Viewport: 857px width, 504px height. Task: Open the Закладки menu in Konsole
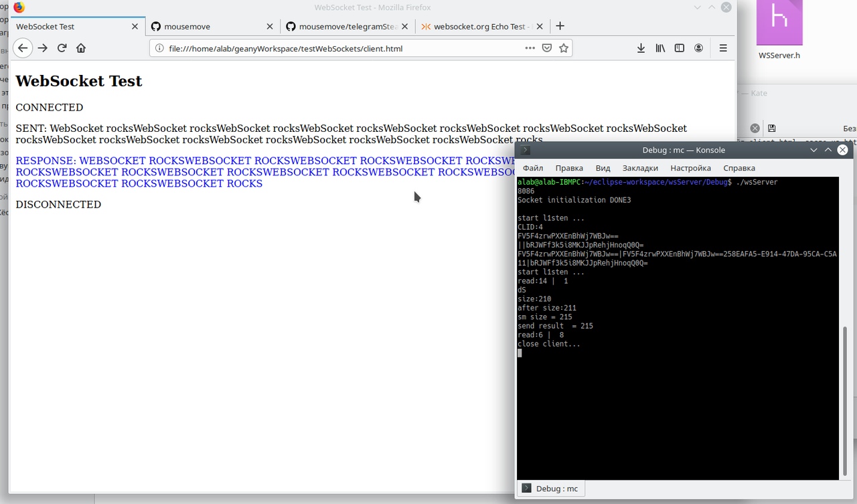pyautogui.click(x=640, y=168)
